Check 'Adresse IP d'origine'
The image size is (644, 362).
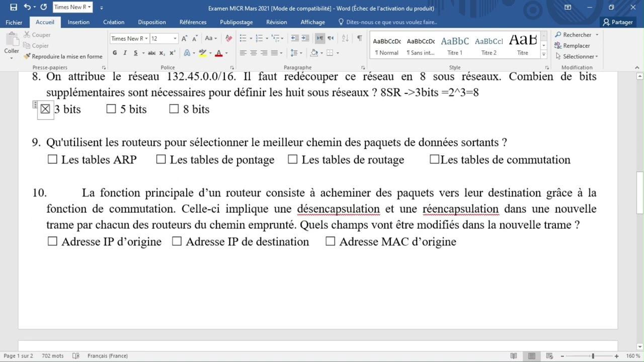tap(52, 241)
